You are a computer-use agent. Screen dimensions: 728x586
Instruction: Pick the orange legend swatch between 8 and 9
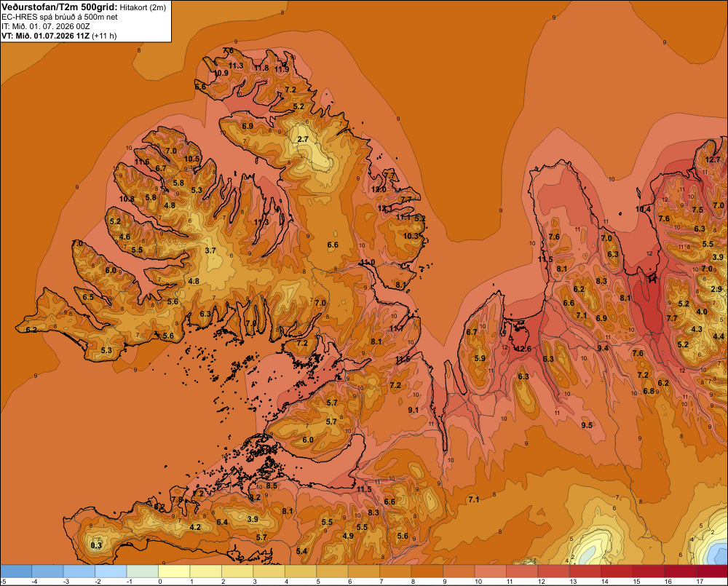(427, 571)
